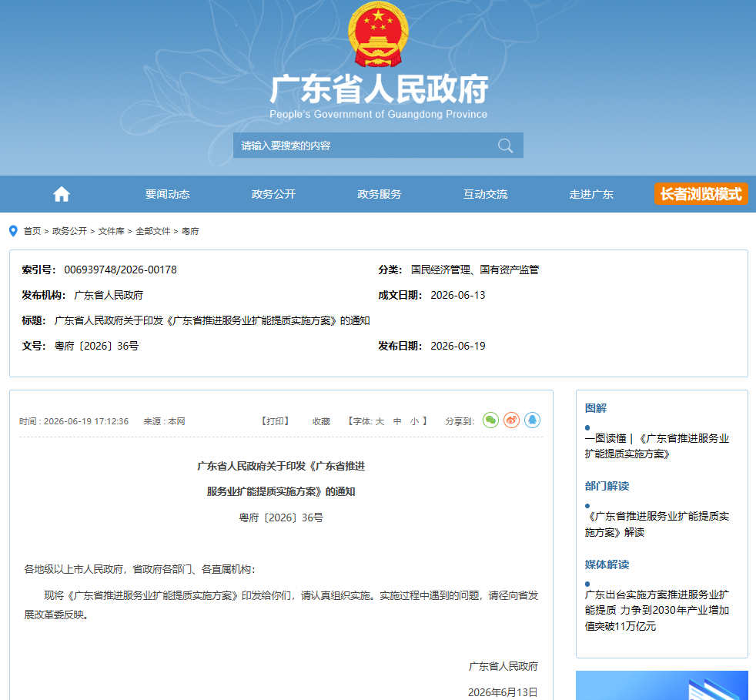Click the 发布机构 value 广东省人民政府
The image size is (756, 700).
pyautogui.click(x=109, y=295)
